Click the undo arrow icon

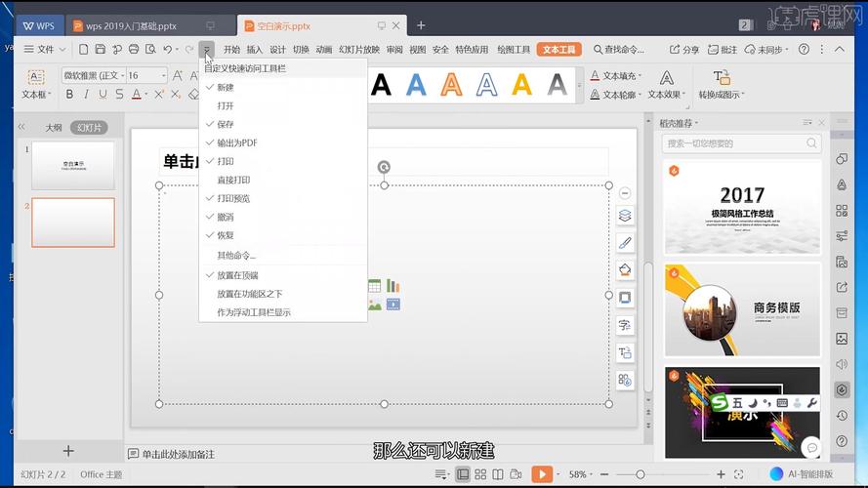pos(167,49)
